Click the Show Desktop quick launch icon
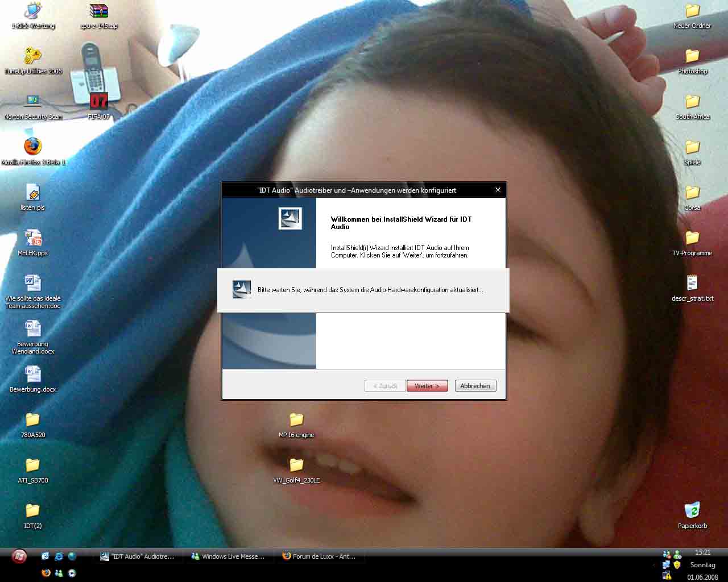Screen dimensions: 728x582 pyautogui.click(x=45, y=556)
